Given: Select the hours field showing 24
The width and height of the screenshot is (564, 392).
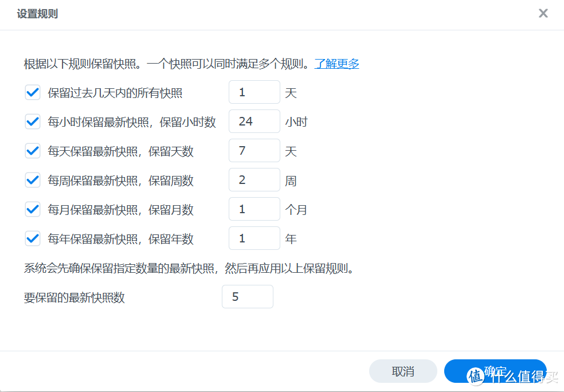Looking at the screenshot, I should (x=254, y=121).
